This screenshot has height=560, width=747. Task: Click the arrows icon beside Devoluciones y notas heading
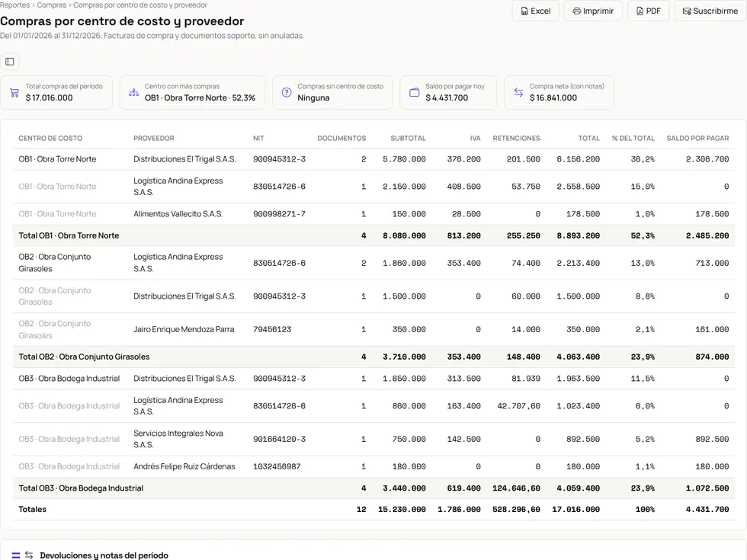click(29, 555)
